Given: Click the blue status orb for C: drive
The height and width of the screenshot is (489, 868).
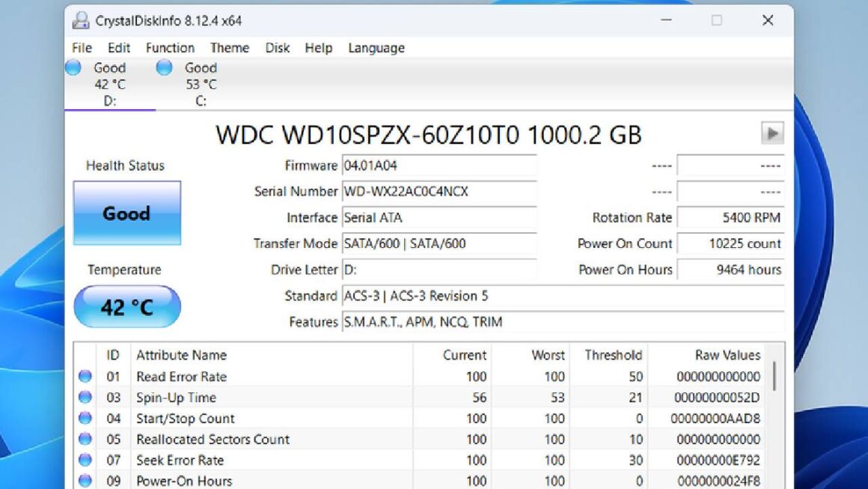Looking at the screenshot, I should point(164,67).
